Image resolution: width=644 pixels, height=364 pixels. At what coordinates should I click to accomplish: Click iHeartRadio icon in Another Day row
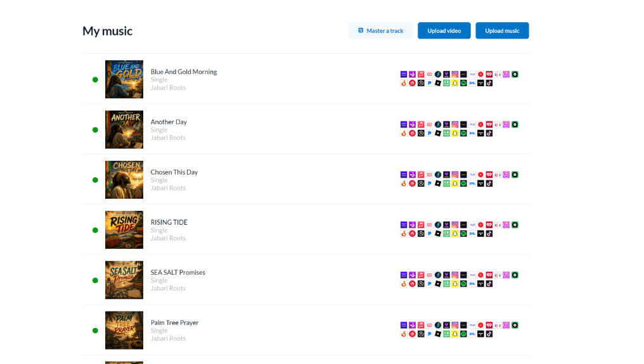(489, 124)
